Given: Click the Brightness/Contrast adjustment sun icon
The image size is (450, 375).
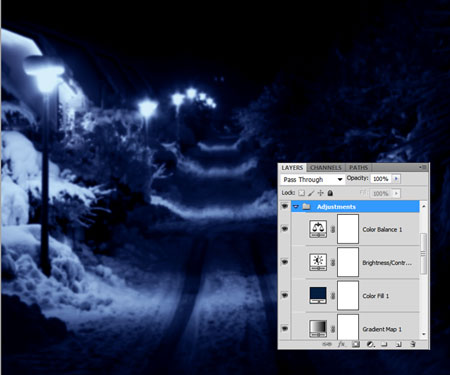Looking at the screenshot, I should [318, 262].
